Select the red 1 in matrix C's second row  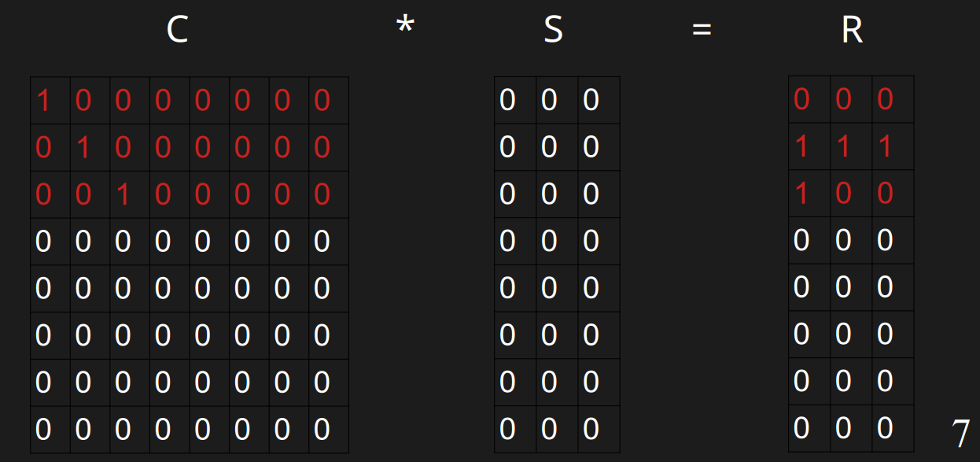83,147
